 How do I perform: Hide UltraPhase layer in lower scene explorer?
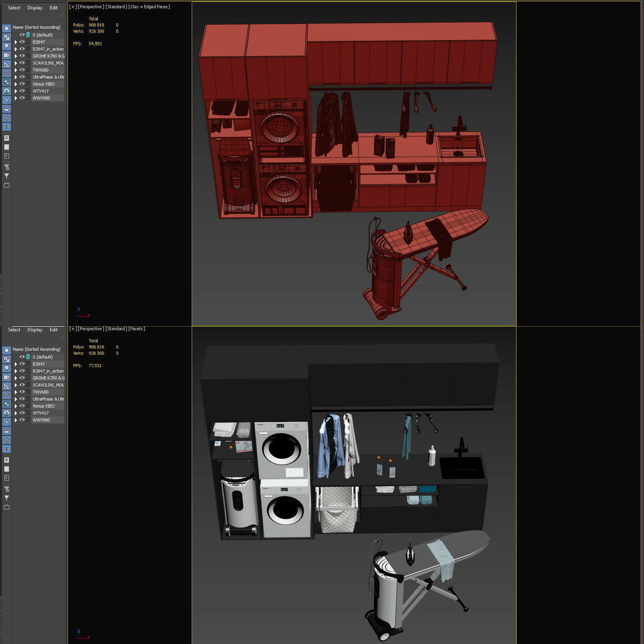point(22,399)
